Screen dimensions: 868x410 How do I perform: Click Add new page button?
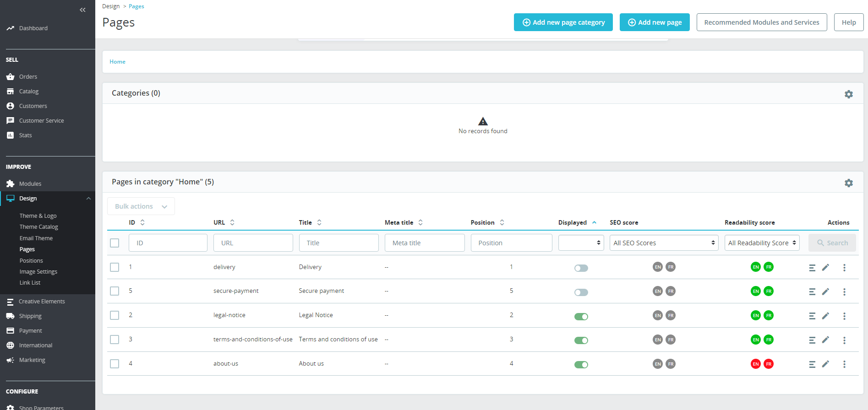pyautogui.click(x=655, y=22)
